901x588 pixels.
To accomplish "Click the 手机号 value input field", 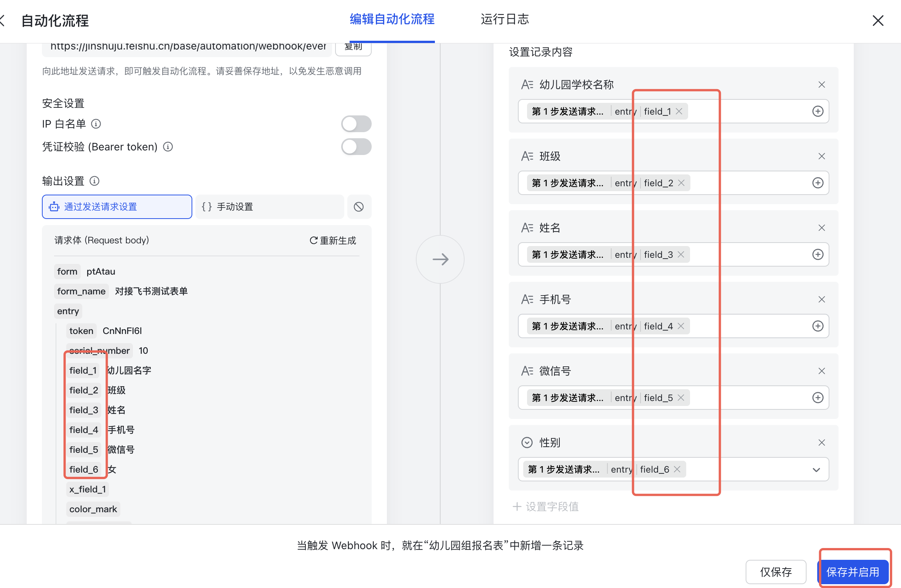I will pos(673,326).
